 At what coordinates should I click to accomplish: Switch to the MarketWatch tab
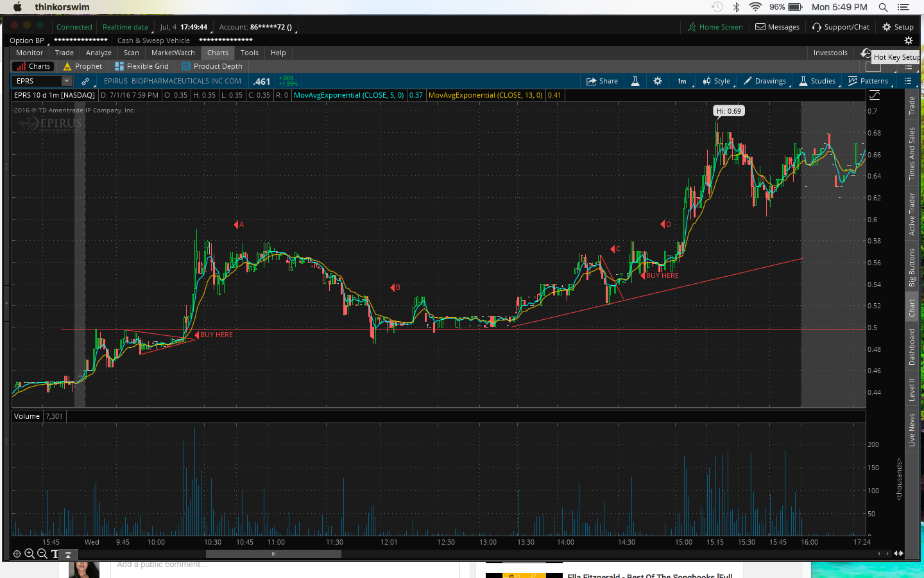173,53
